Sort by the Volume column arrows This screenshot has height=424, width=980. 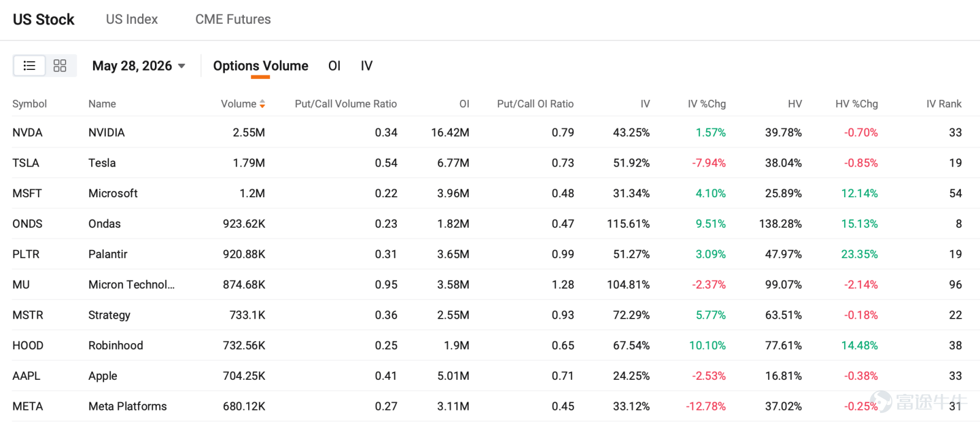click(x=262, y=104)
